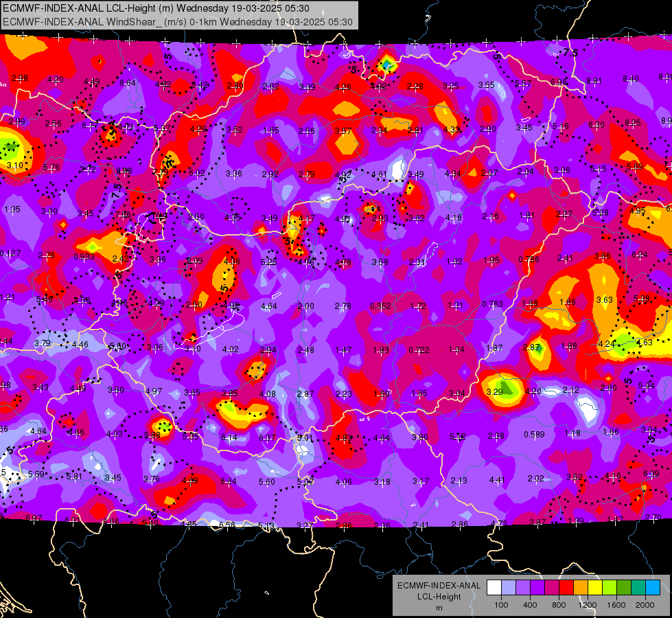Click the wind shear value 0.763
The height and width of the screenshot is (618, 672).
(492, 304)
